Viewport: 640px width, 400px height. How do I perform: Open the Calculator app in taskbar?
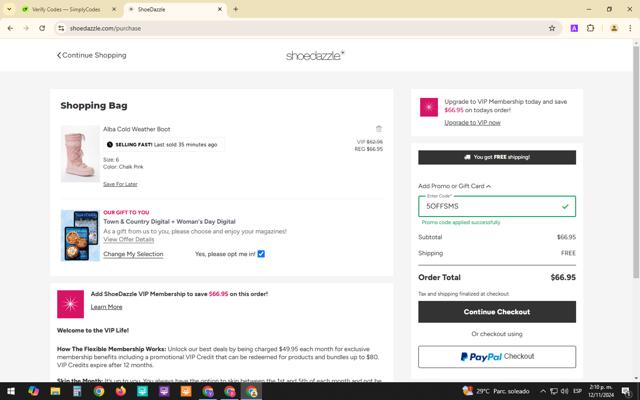(77, 391)
